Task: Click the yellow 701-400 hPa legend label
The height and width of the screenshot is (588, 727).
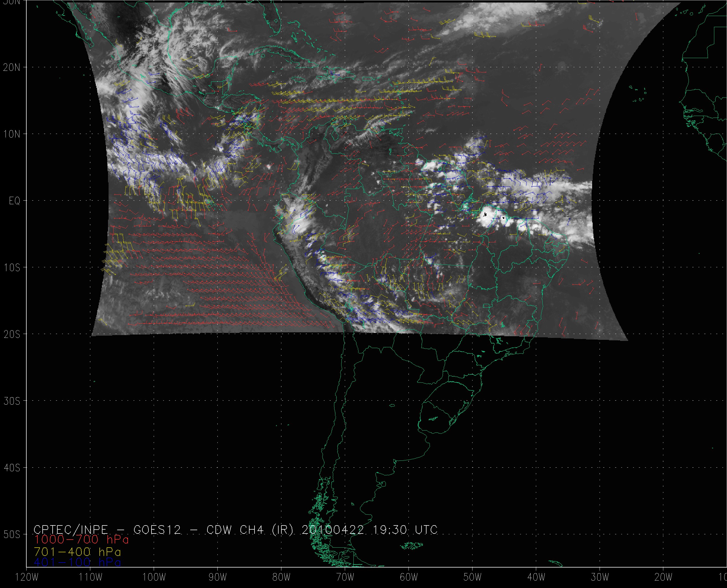Action: 78,551
